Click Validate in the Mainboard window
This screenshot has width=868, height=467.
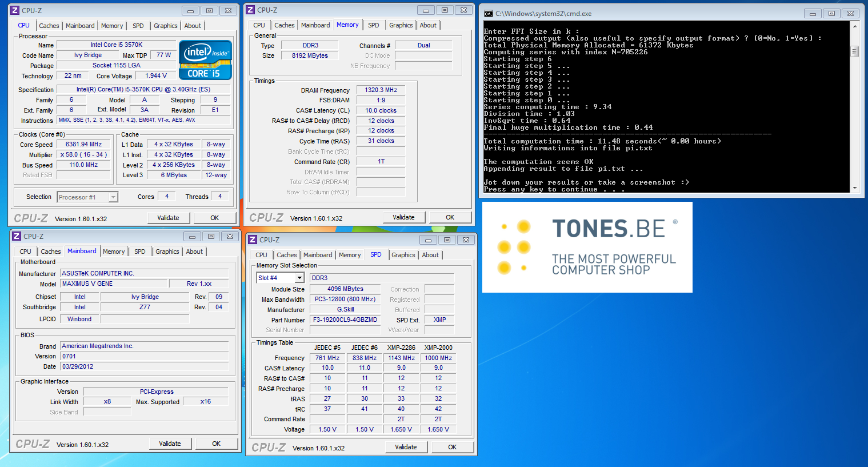[x=170, y=444]
